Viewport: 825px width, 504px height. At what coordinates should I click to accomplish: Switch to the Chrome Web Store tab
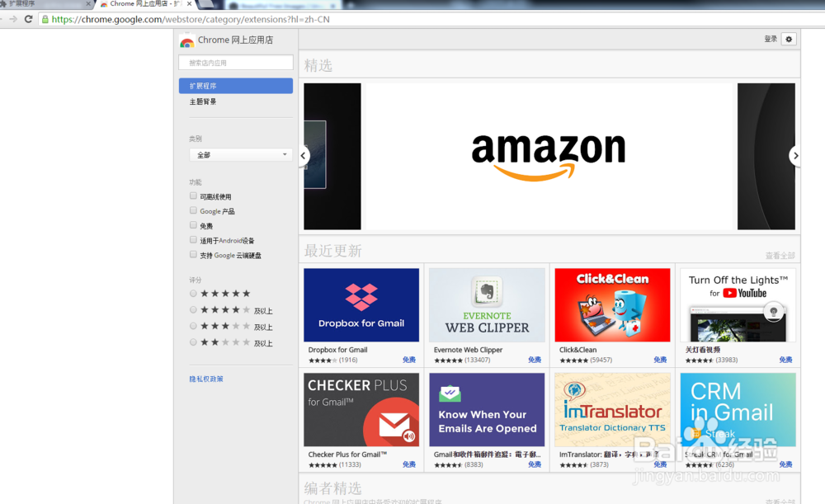click(143, 3)
